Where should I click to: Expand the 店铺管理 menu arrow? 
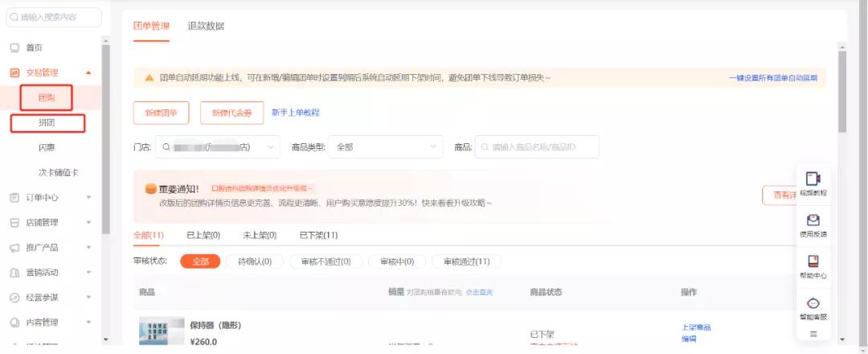[x=88, y=222]
